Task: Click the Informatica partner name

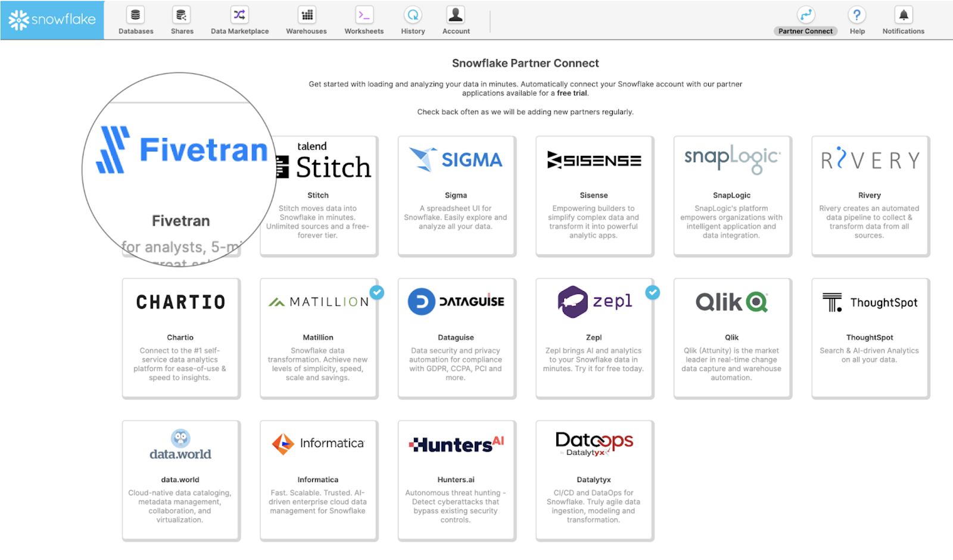Action: click(318, 480)
